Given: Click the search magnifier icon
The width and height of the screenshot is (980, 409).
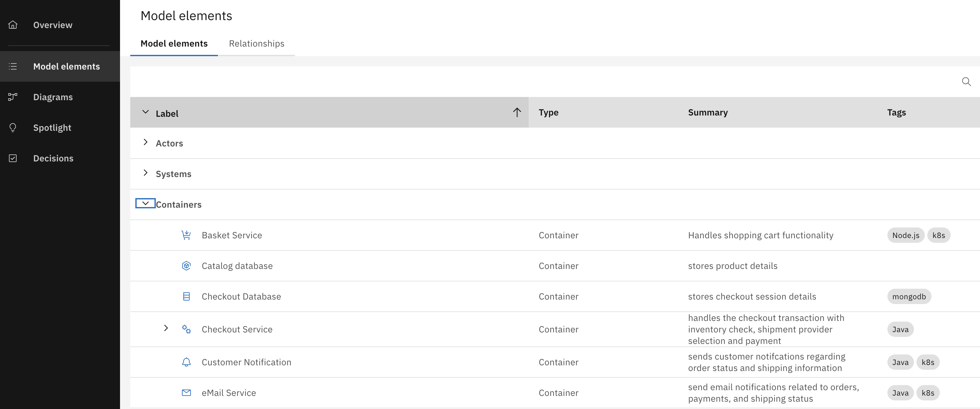Looking at the screenshot, I should (x=966, y=82).
